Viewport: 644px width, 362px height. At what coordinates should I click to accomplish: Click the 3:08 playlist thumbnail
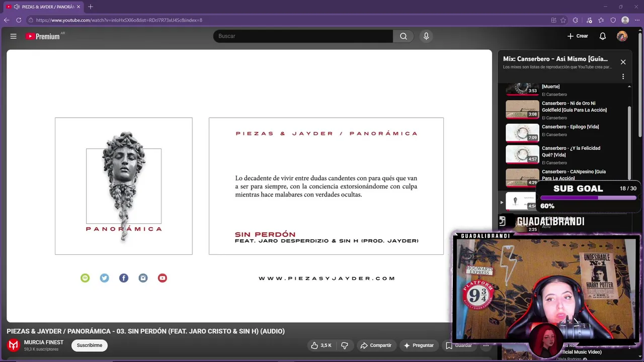click(x=522, y=109)
